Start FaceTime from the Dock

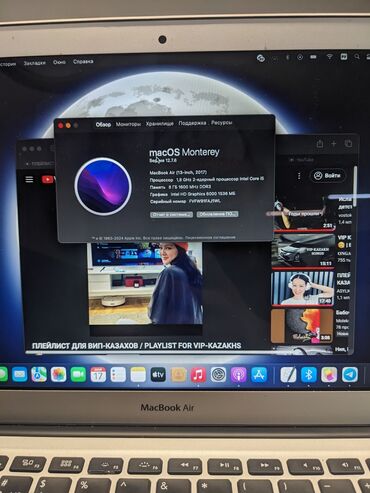click(78, 375)
